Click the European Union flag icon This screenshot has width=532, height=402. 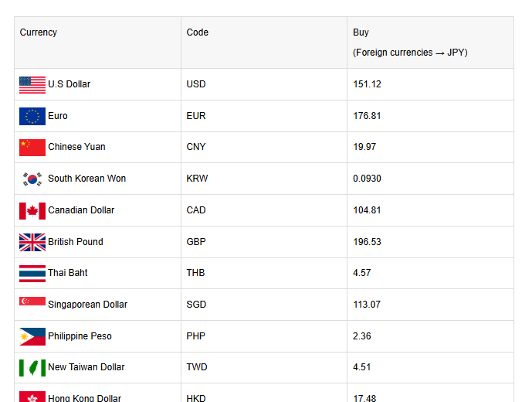coord(32,116)
